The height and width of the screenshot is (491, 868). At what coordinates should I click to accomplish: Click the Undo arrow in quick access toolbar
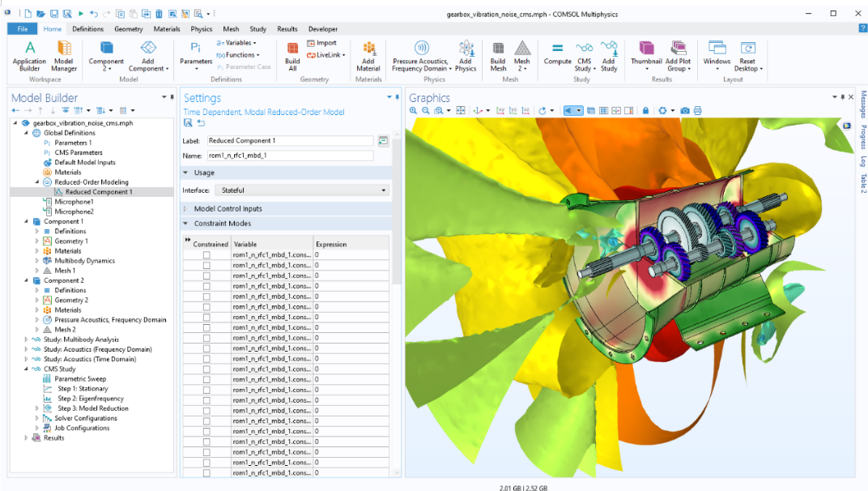tap(94, 14)
